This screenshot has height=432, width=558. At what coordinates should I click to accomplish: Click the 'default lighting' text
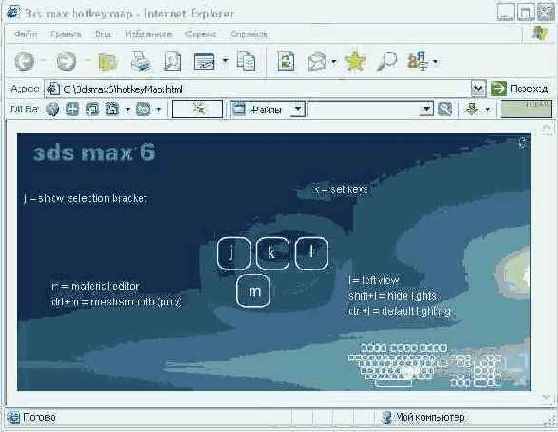(417, 311)
